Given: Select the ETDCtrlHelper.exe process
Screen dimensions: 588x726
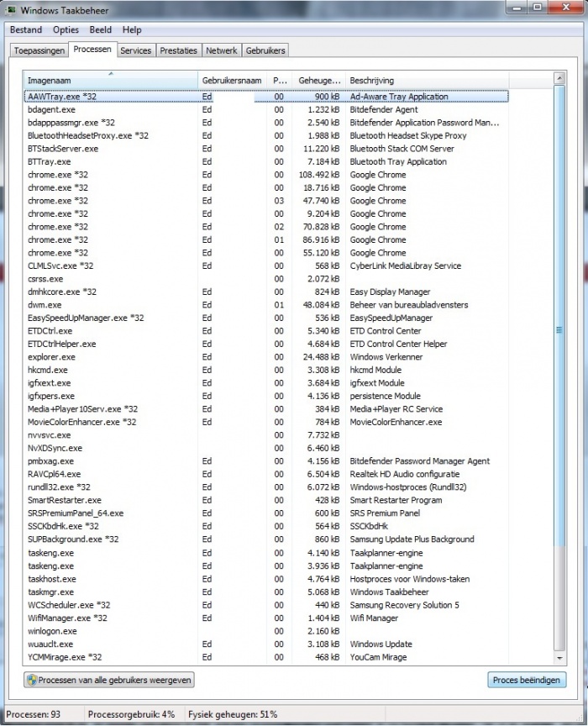Looking at the screenshot, I should coord(265,344).
